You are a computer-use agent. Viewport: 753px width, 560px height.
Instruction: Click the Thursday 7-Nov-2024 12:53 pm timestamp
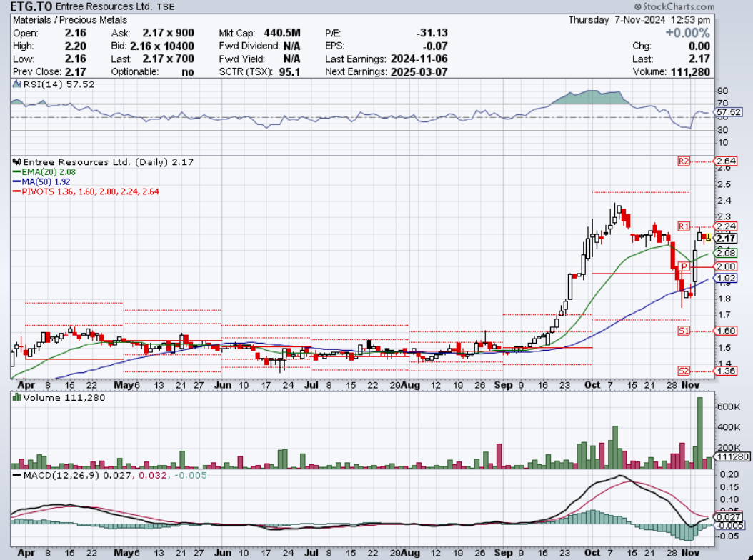[x=639, y=20]
